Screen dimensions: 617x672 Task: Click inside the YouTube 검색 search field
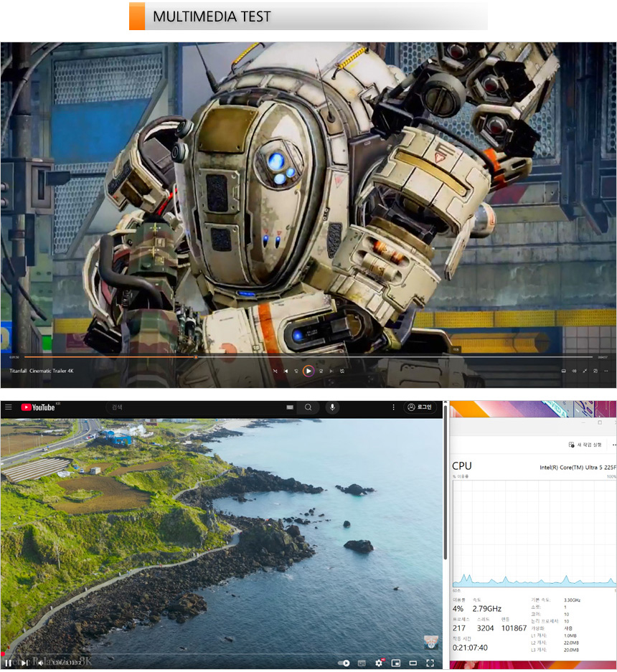pos(194,407)
